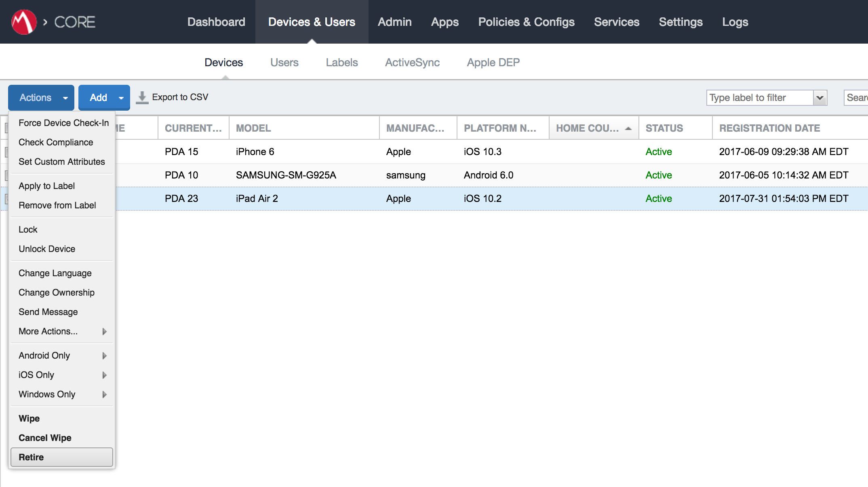Click the Android Only submenu arrow
Screen dimensions: 868x487
[104, 356]
